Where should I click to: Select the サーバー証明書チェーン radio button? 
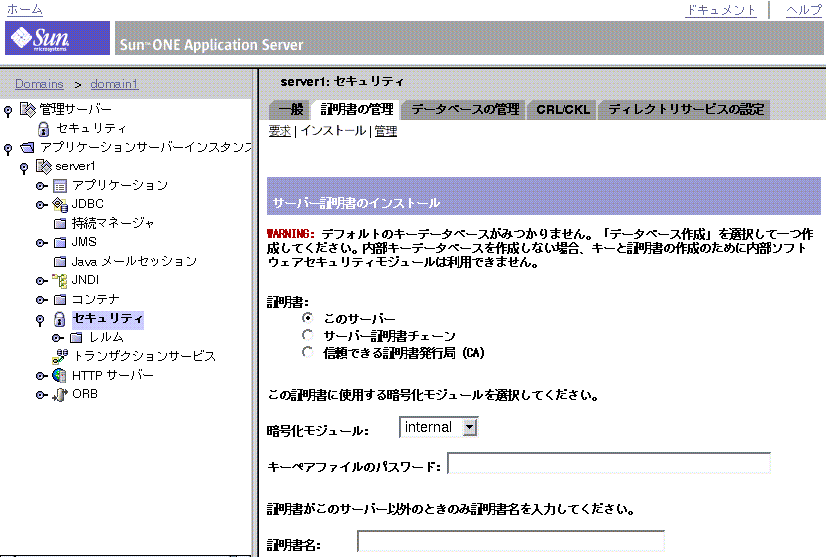point(308,335)
